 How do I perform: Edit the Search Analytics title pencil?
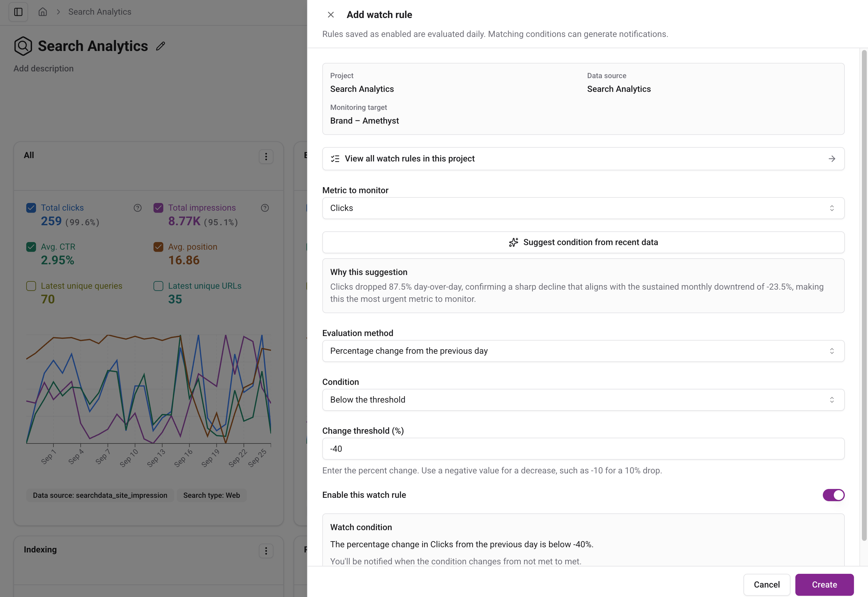pos(161,46)
